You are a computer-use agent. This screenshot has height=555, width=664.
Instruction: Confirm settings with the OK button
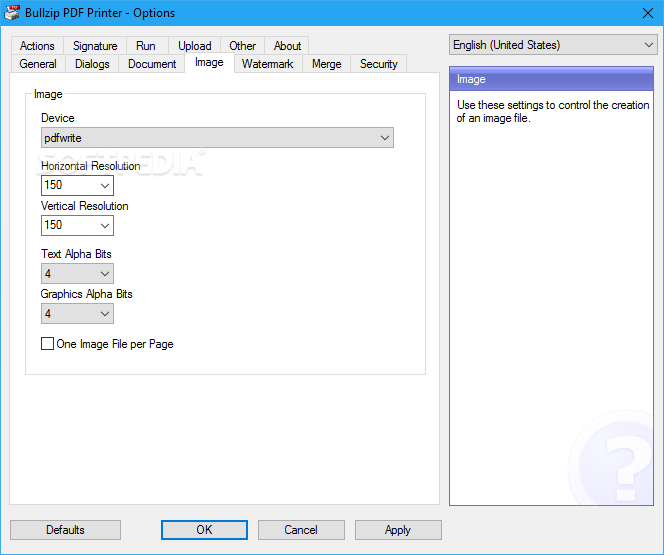click(204, 530)
